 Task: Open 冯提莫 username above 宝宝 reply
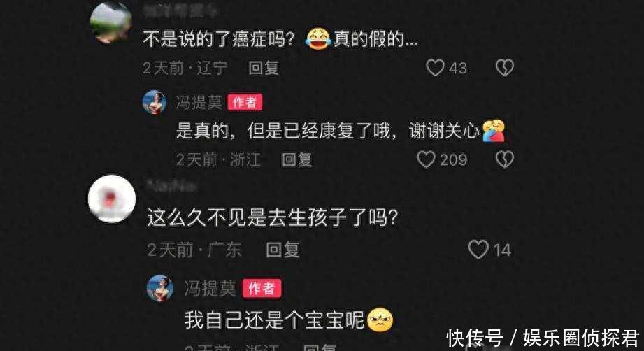point(210,289)
